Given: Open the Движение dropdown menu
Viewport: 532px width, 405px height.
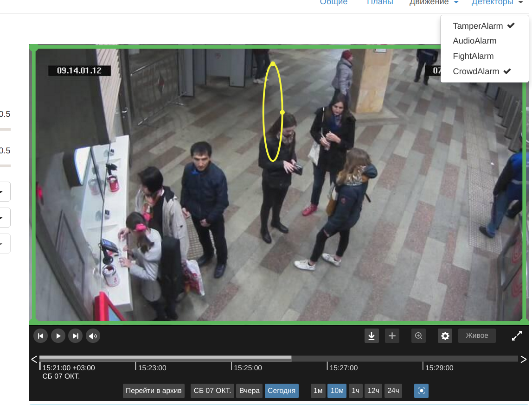Looking at the screenshot, I should coord(434,2).
